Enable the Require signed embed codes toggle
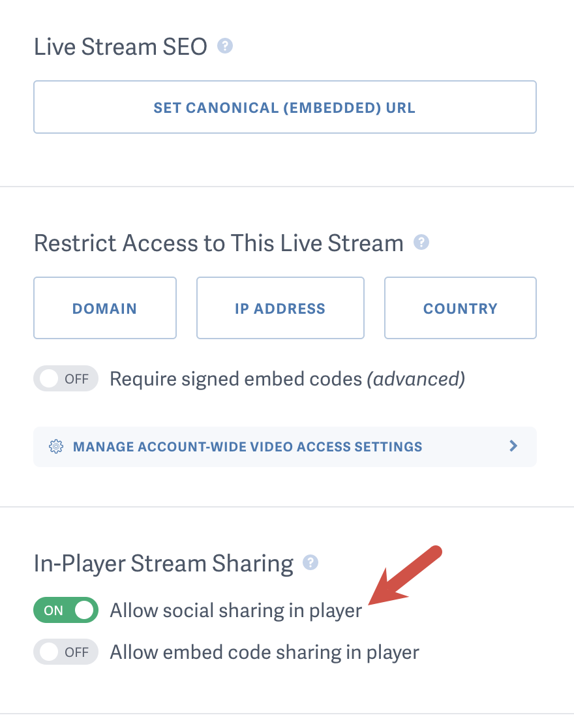 pos(65,378)
